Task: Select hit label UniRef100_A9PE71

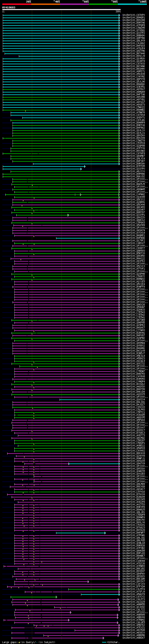Action: [x=133, y=72]
